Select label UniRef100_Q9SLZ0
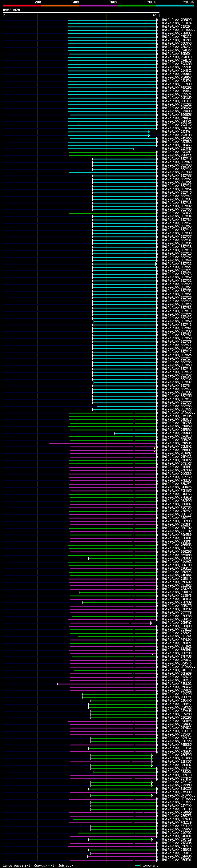 (177, 125)
